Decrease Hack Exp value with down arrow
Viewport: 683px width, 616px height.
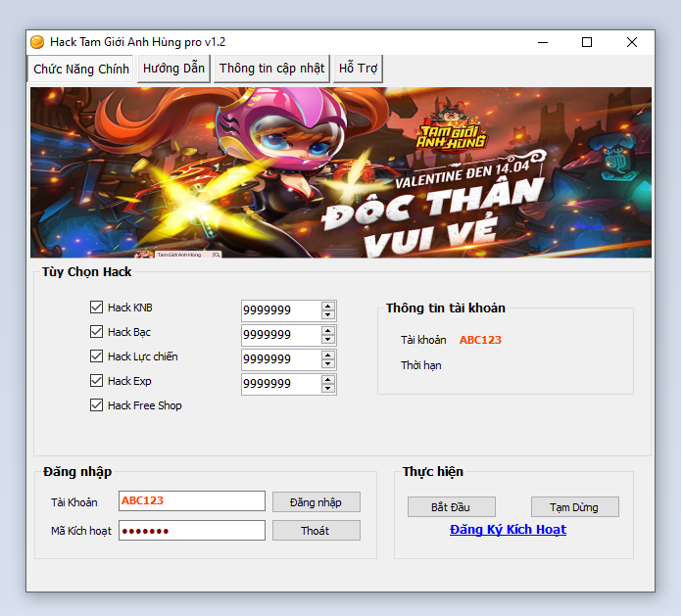point(328,389)
